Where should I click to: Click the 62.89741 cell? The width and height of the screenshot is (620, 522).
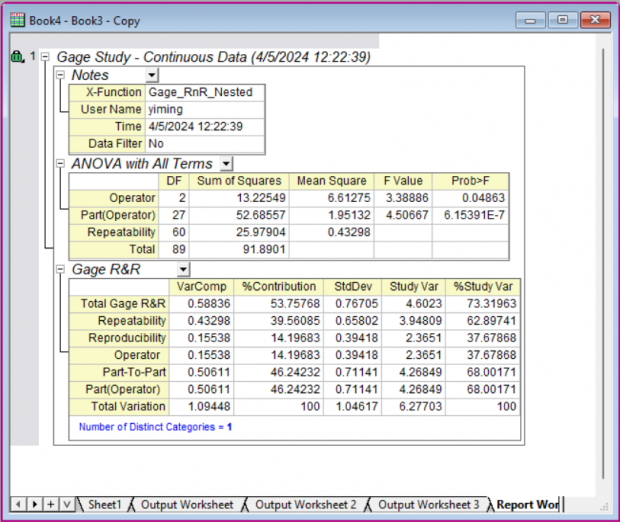point(483,321)
